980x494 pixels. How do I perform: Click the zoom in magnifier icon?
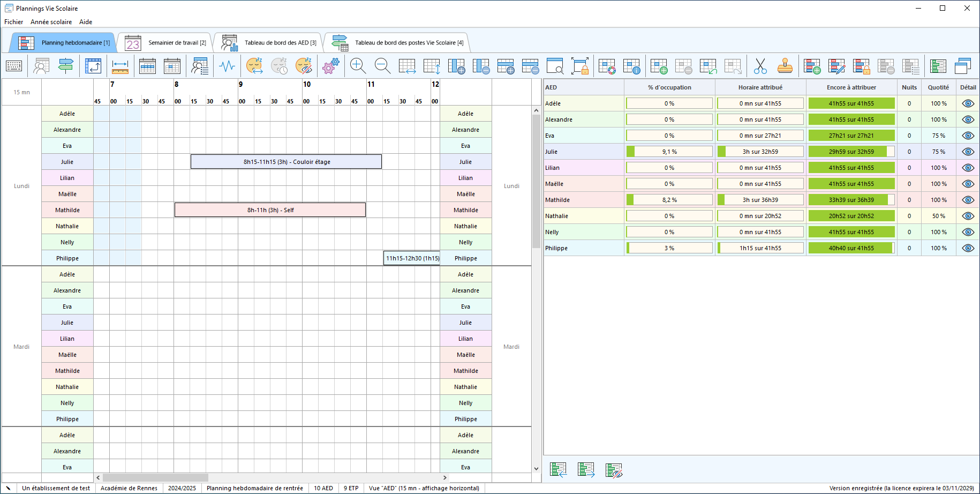click(357, 66)
